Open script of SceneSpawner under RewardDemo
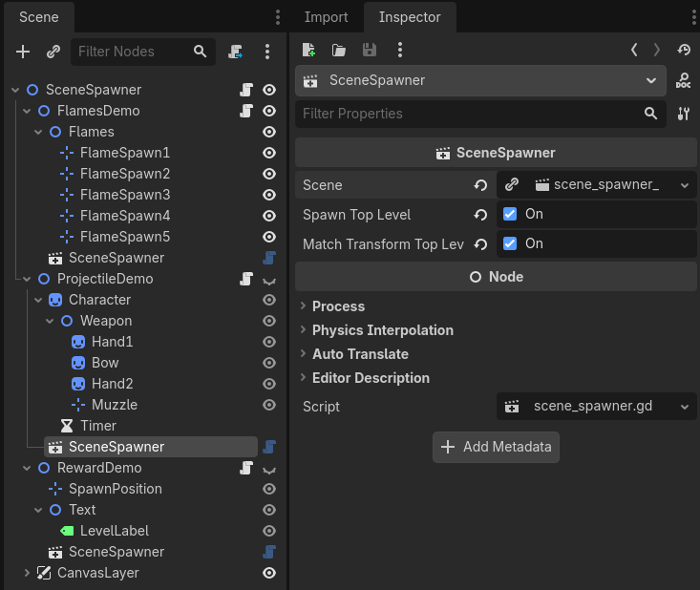Image resolution: width=700 pixels, height=590 pixels. 269,552
